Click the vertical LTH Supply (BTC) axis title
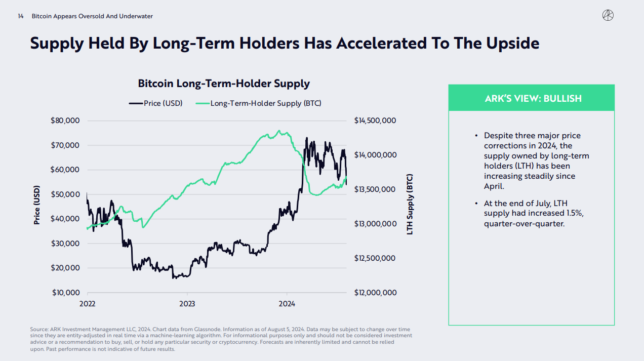 [410, 205]
